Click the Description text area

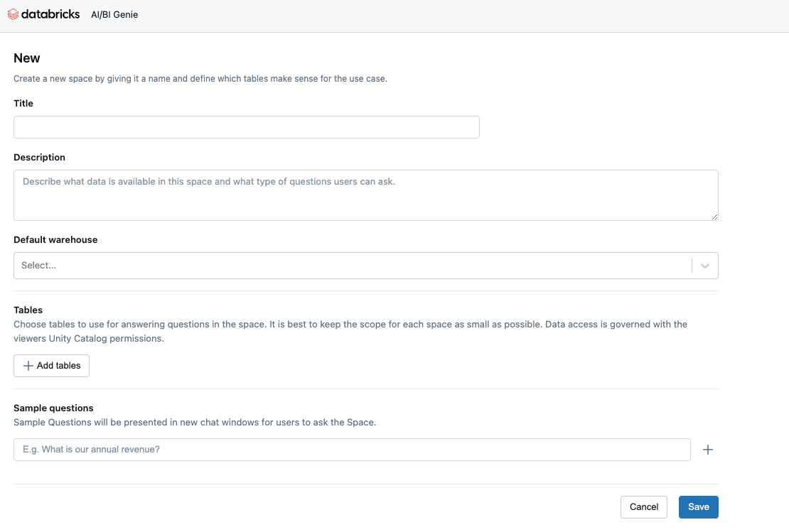(x=366, y=195)
